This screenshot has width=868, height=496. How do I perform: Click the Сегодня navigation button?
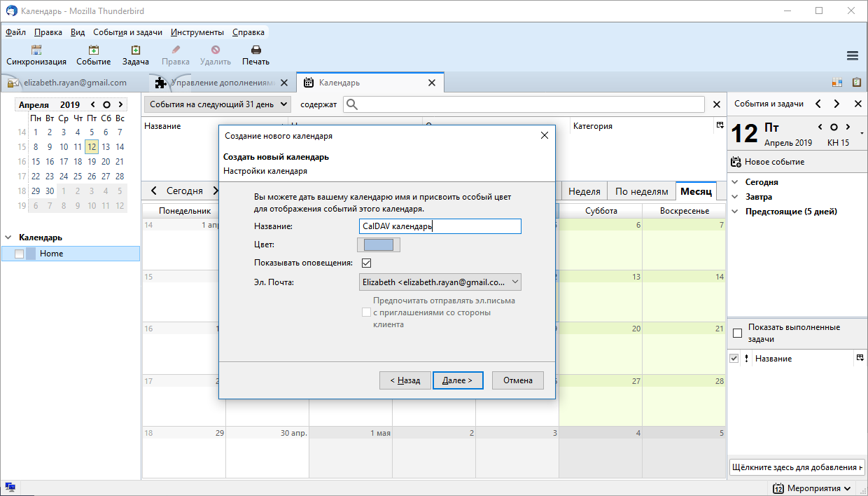point(185,191)
